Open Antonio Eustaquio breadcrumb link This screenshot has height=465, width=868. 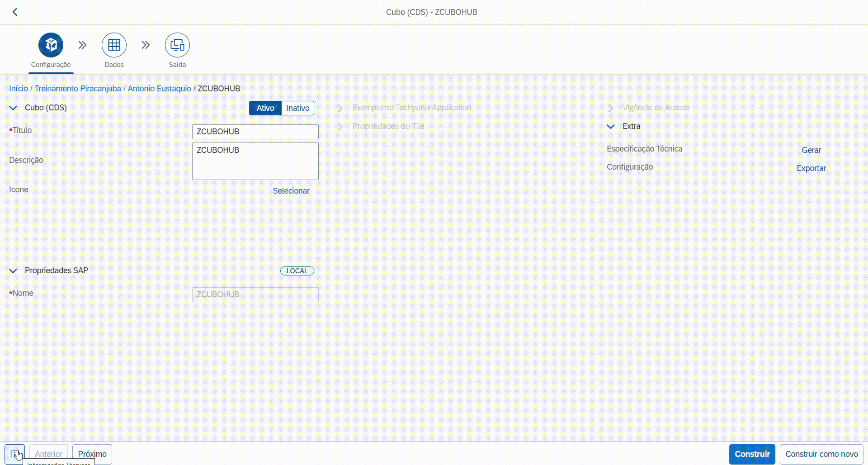[159, 89]
